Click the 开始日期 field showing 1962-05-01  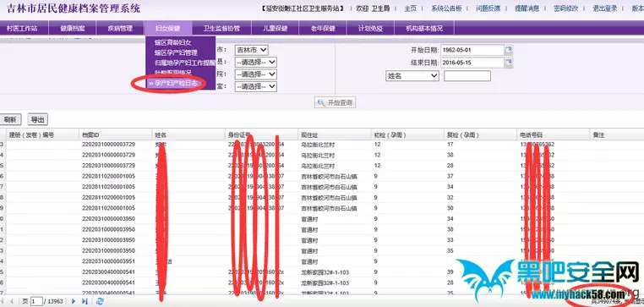(x=472, y=50)
